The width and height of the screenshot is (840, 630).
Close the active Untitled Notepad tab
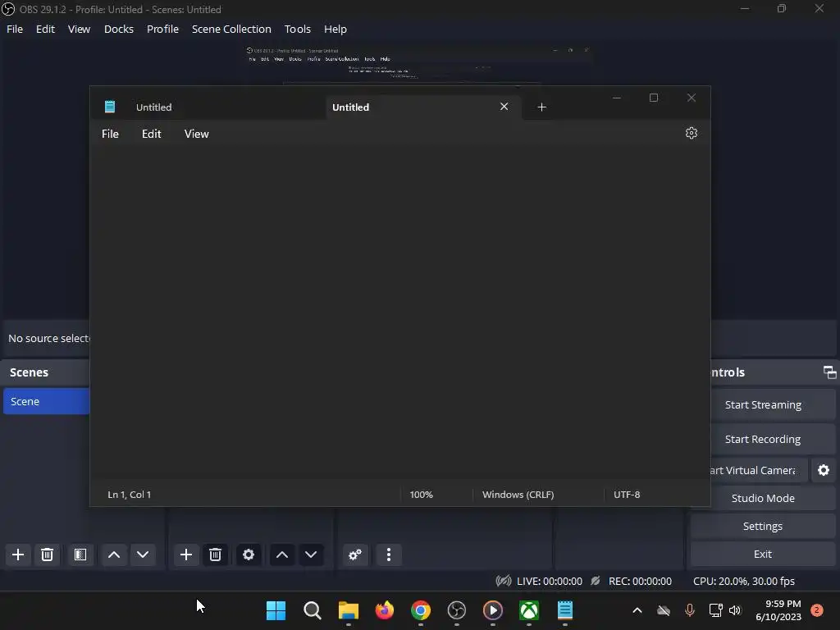click(x=504, y=107)
